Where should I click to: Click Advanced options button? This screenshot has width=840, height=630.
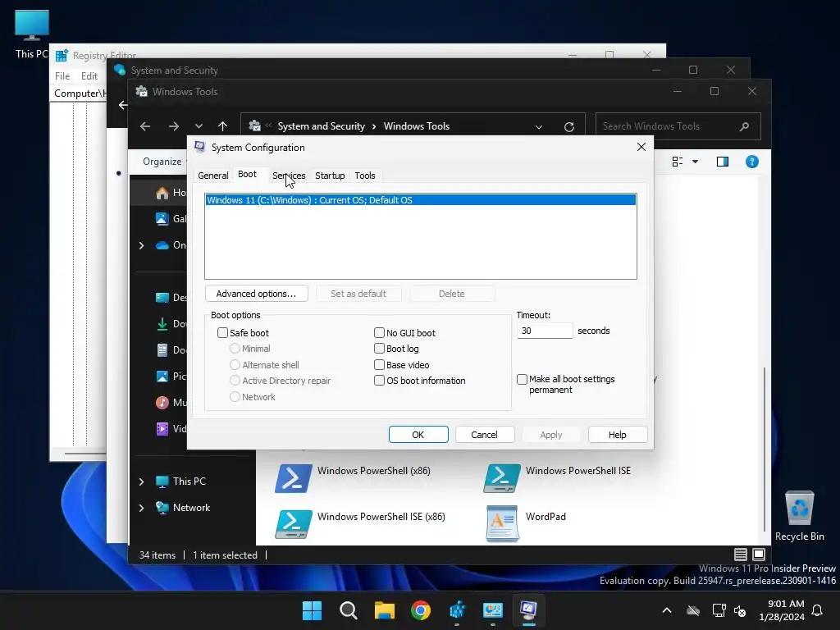coord(256,294)
